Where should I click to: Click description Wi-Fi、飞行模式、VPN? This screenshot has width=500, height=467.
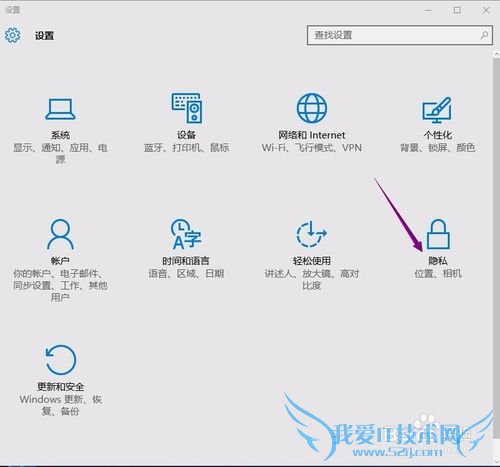point(312,148)
